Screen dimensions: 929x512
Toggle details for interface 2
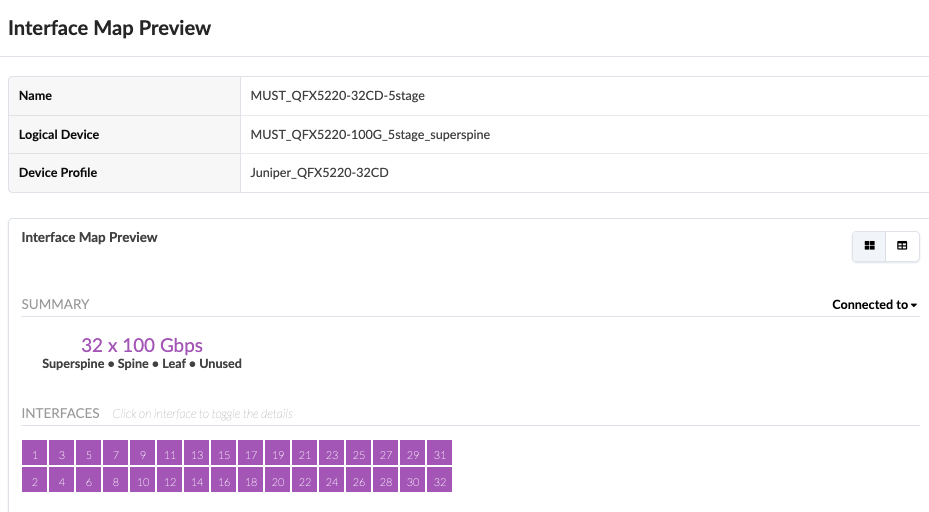coord(35,481)
